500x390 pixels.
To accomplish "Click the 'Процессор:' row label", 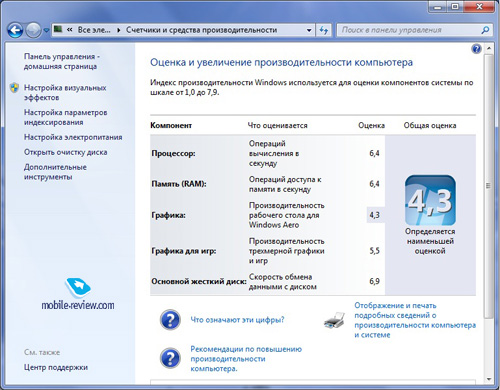I will click(173, 154).
